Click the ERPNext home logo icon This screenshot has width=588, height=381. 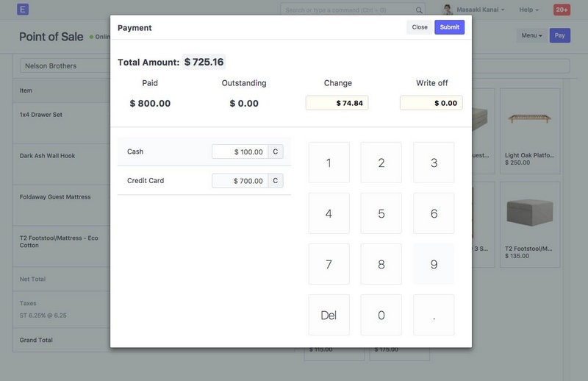click(23, 10)
